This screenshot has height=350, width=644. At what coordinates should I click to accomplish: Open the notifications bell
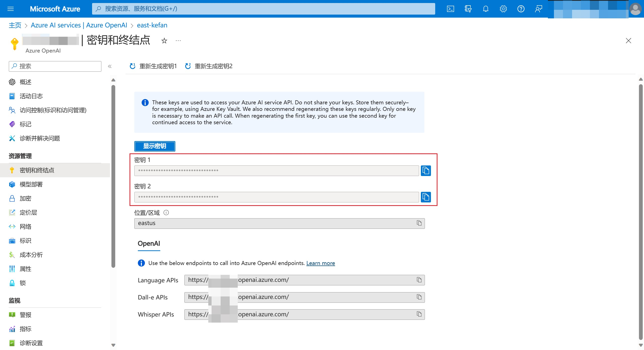point(486,9)
